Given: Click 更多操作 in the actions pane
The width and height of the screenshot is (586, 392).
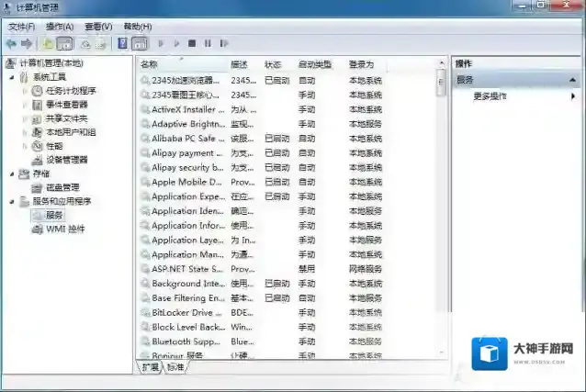Looking at the screenshot, I should tap(490, 96).
